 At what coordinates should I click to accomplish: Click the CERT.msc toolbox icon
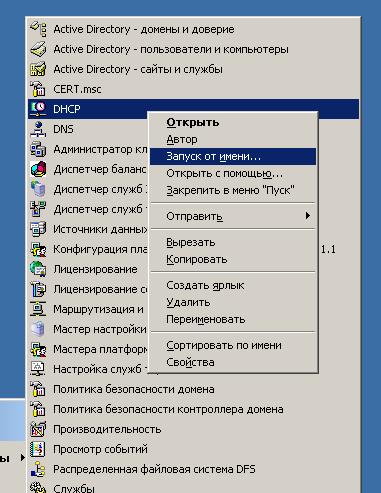[x=38, y=89]
